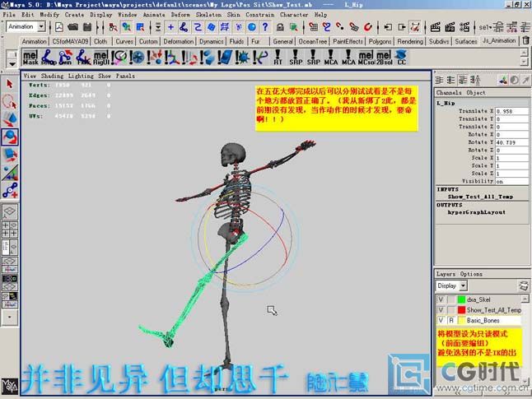The height and width of the screenshot is (399, 532).
Task: Open the viewport Shading menu
Action: click(x=52, y=76)
